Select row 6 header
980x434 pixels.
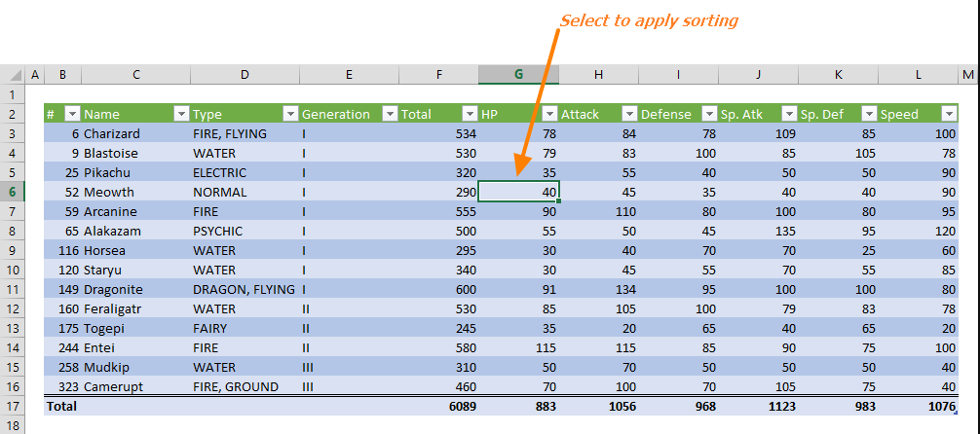pyautogui.click(x=13, y=192)
